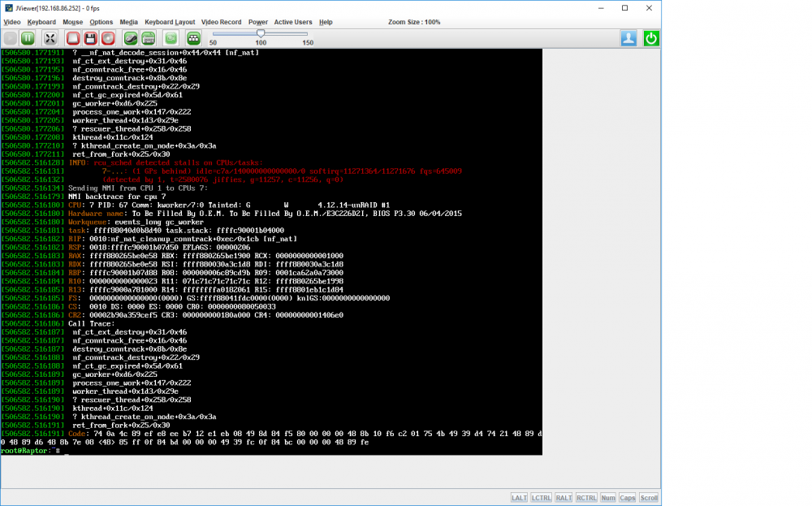812x506 pixels.
Task: Toggle the LCTRL key indicator
Action: tap(541, 498)
